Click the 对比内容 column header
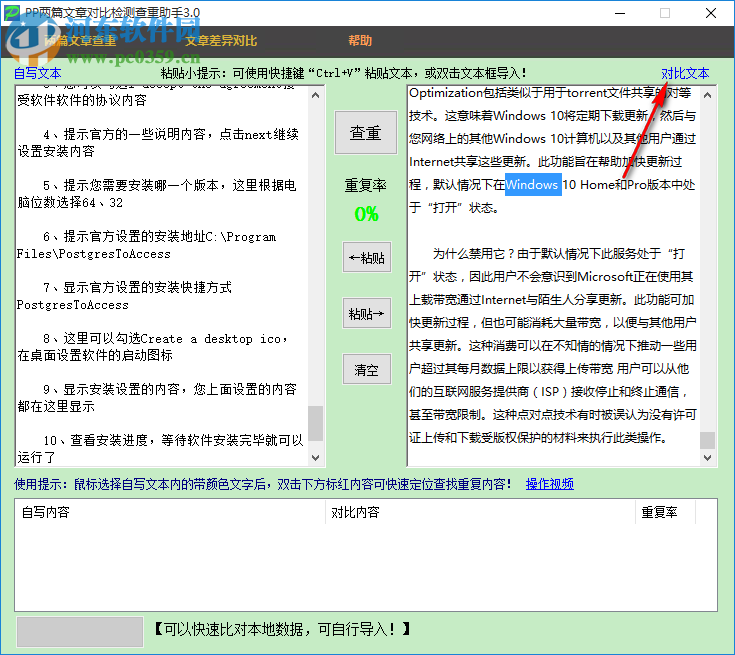Screen dimensions: 735x655 (x=480, y=512)
